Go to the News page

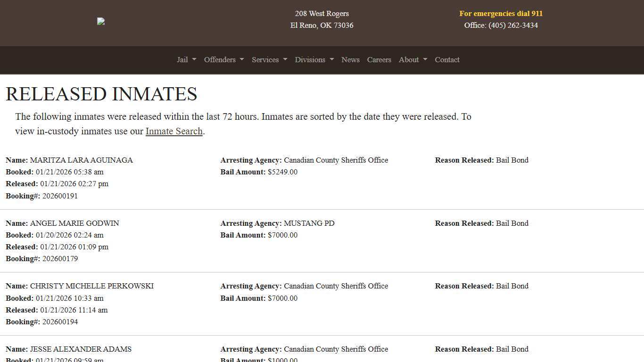[x=350, y=60]
